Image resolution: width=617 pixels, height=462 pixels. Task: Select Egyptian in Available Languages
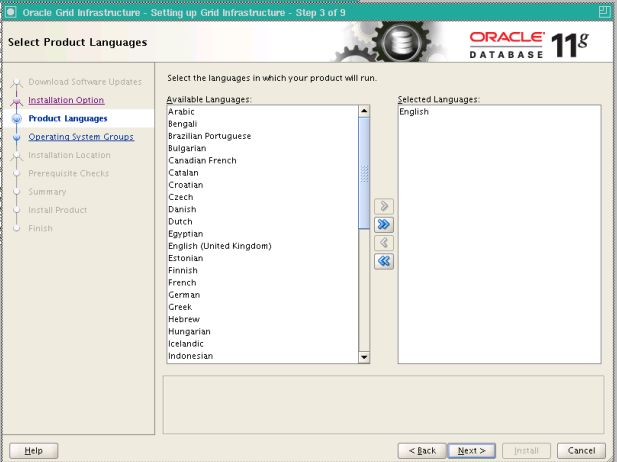pos(262,234)
